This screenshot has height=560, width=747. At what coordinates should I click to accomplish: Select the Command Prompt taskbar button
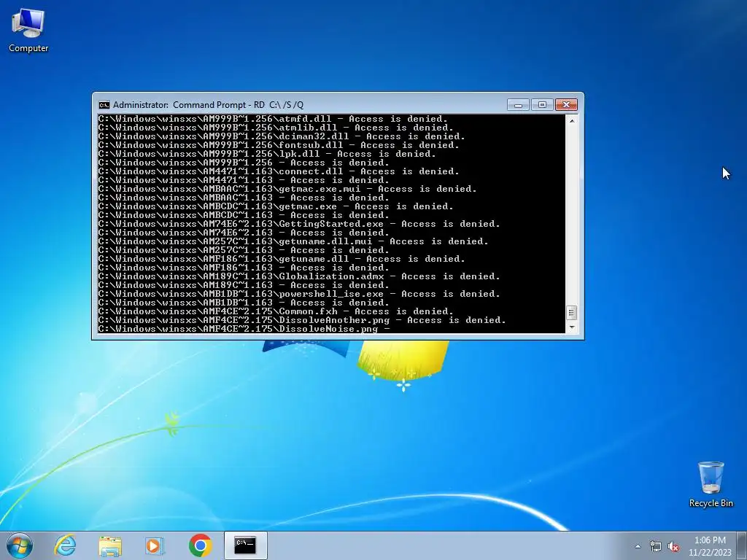pos(245,545)
